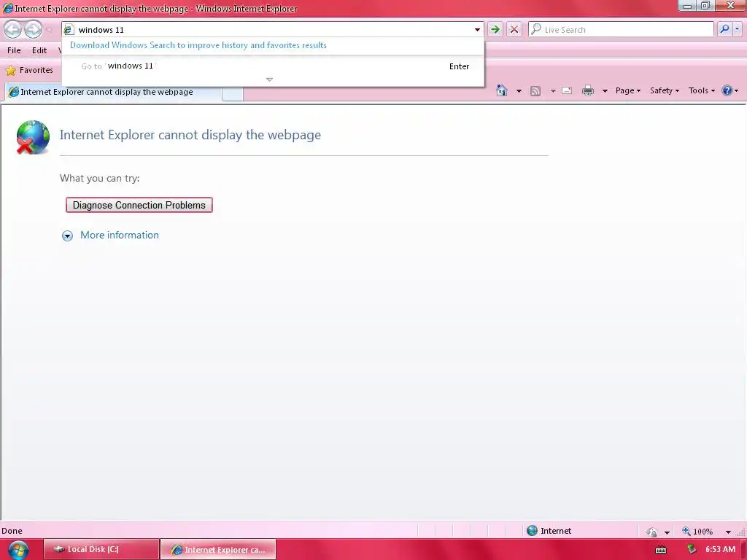Image resolution: width=747 pixels, height=560 pixels.
Task: Expand More information arrow icon
Action: (x=67, y=236)
